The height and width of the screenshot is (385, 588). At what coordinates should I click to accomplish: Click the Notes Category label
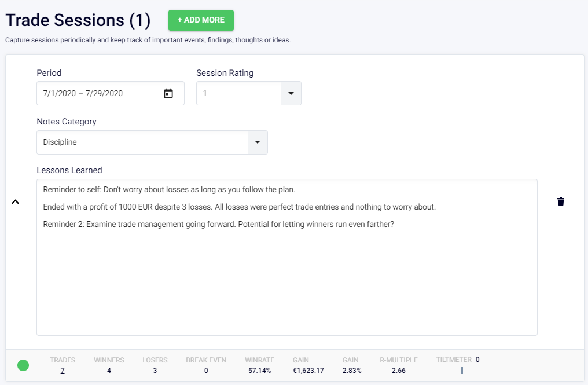point(67,122)
